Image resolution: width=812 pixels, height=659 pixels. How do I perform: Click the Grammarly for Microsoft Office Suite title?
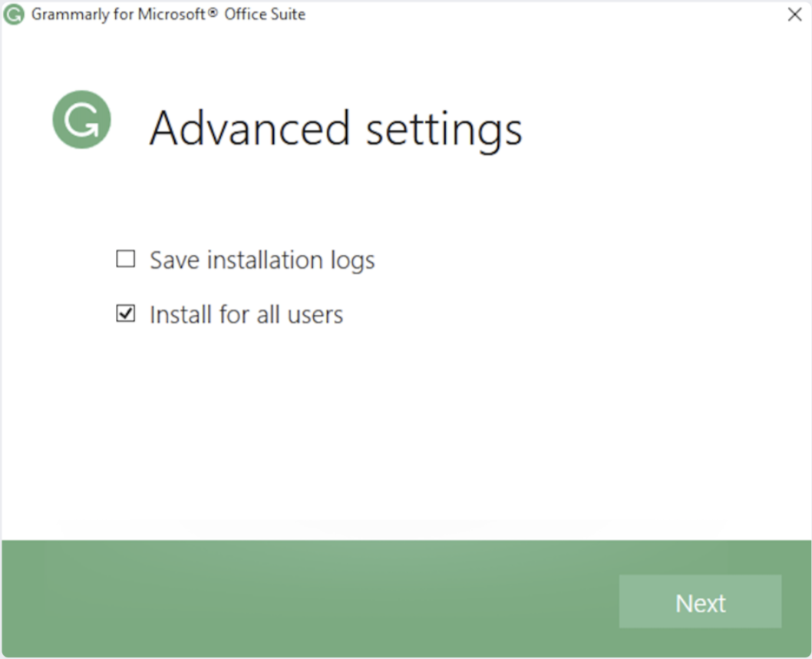coord(168,15)
